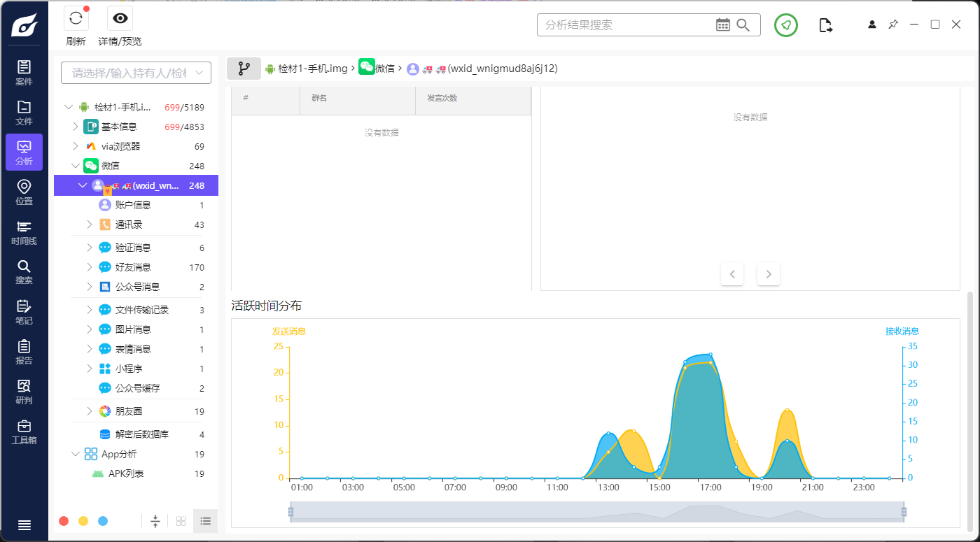Open the 工具箱 (toolbox) sidebar panel
The image size is (980, 542).
[x=24, y=432]
